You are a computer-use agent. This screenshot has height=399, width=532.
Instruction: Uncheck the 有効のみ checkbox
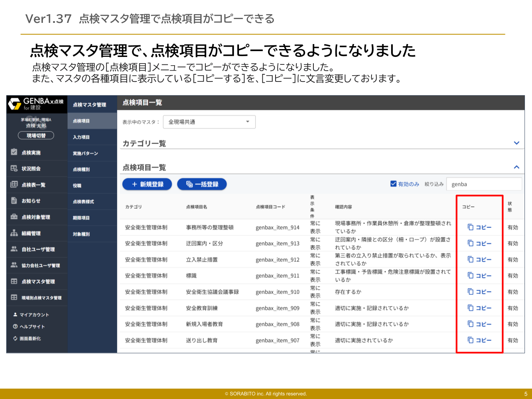point(392,183)
